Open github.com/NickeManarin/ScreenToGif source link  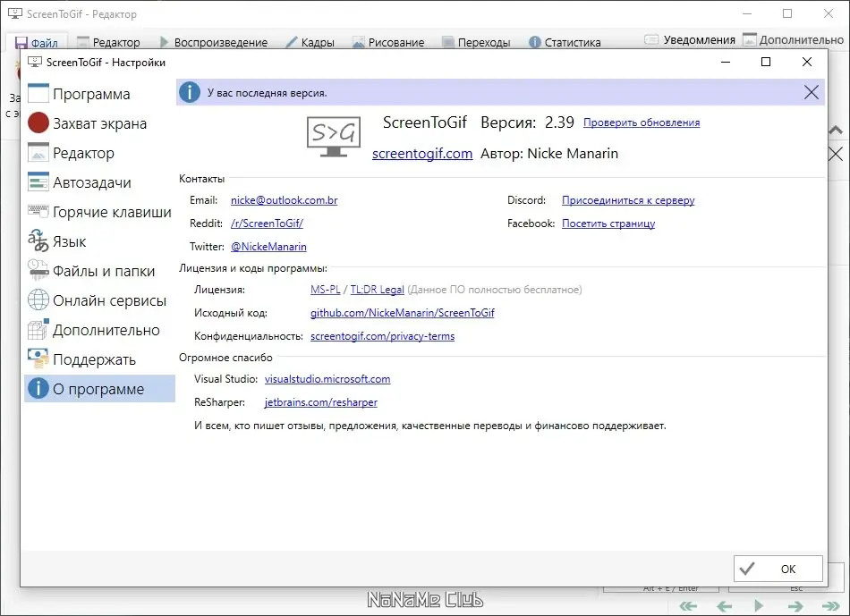[x=403, y=313]
